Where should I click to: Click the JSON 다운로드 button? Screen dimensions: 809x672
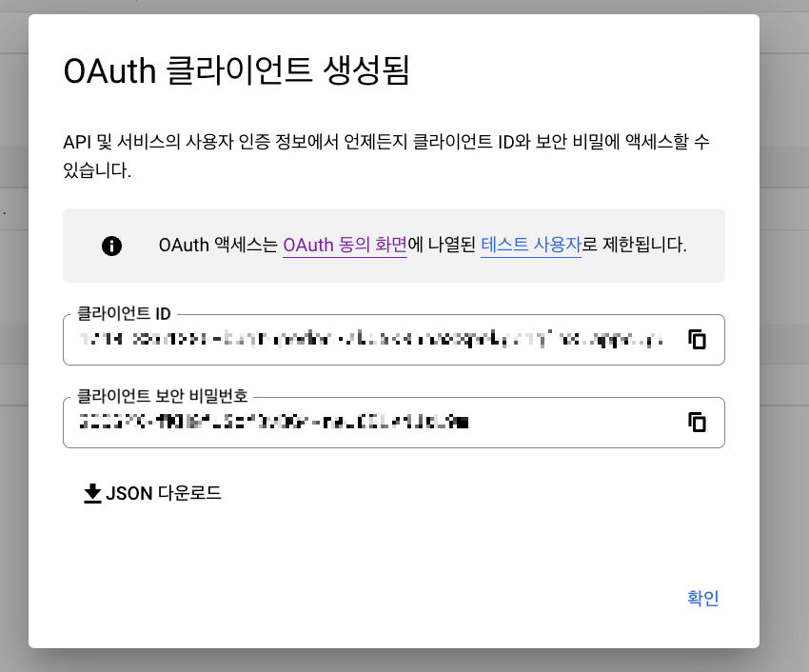[x=152, y=493]
